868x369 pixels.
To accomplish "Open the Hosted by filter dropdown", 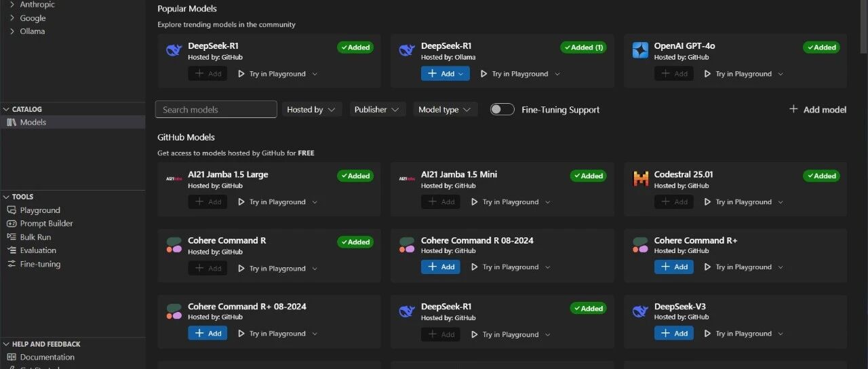I will pyautogui.click(x=311, y=109).
